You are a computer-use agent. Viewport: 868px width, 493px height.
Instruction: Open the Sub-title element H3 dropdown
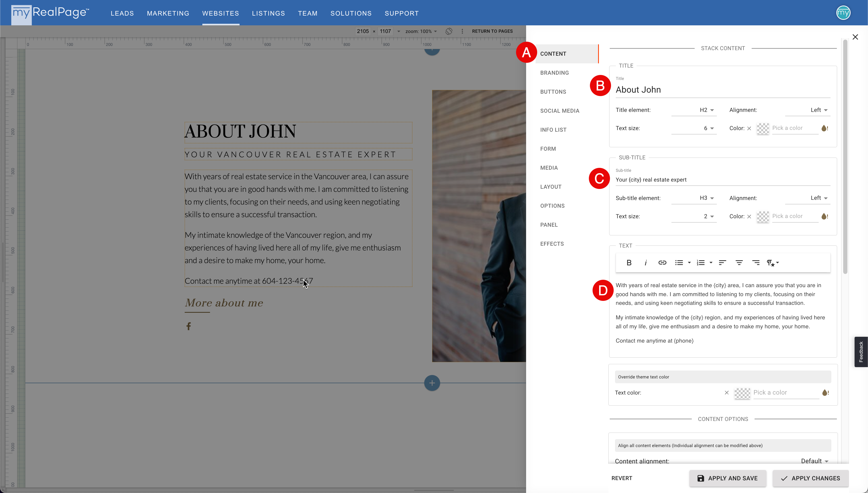[694, 198]
